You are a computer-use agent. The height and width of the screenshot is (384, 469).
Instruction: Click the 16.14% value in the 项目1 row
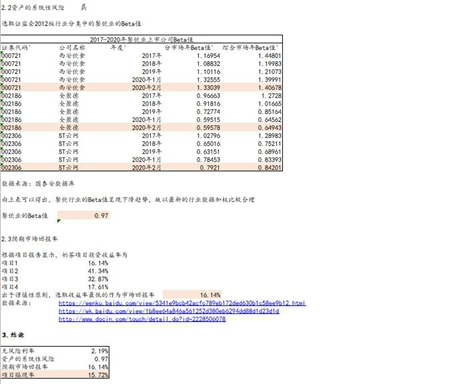pos(98,263)
